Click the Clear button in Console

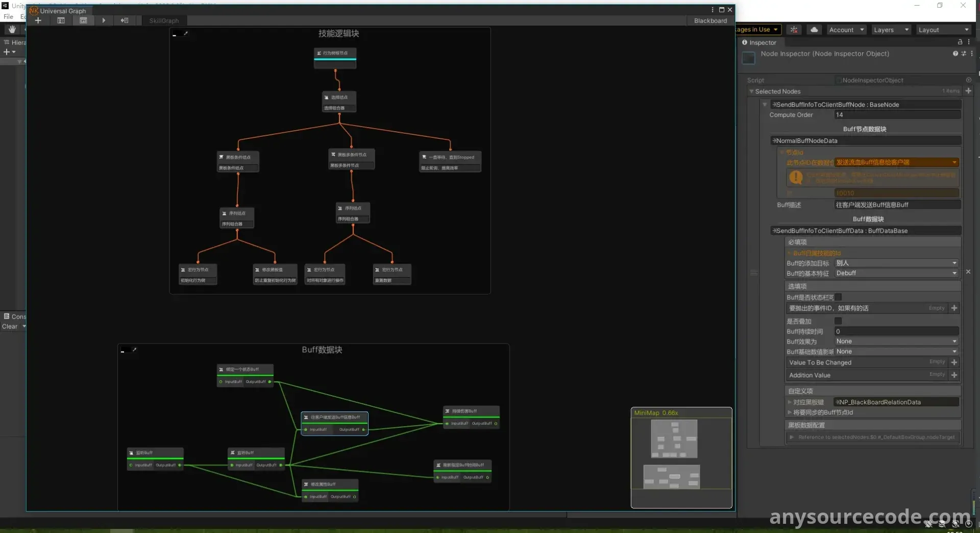point(10,327)
